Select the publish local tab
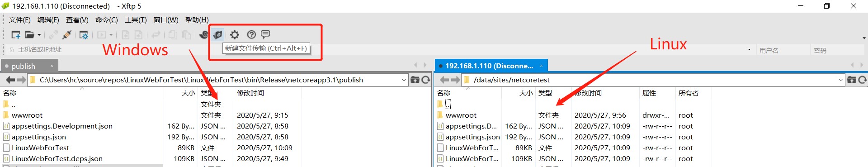The image size is (868, 167). (23, 66)
